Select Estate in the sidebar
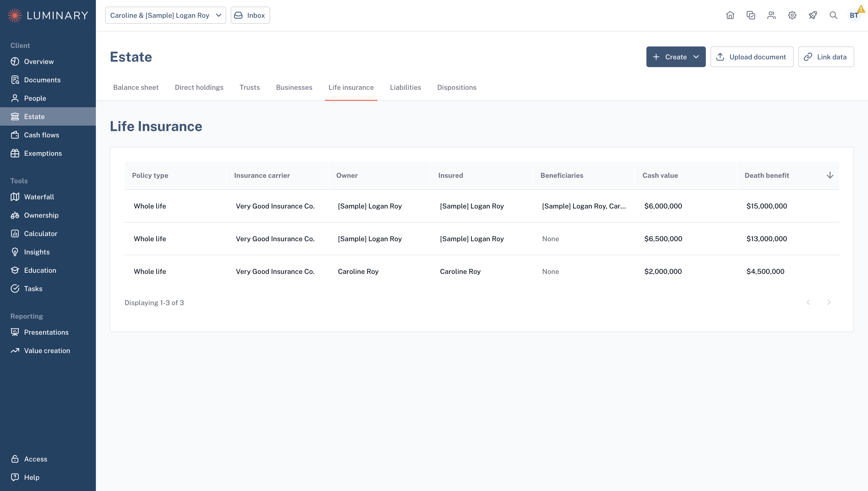This screenshot has height=491, width=868. [x=48, y=116]
